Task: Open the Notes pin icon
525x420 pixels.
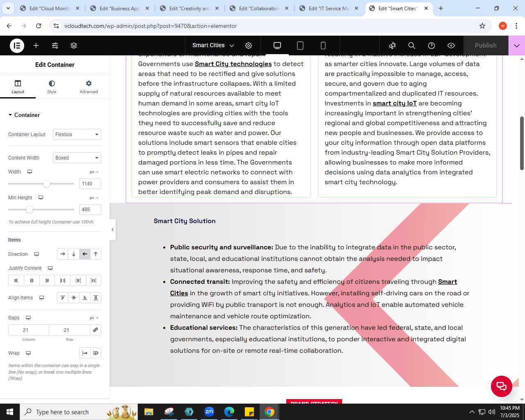Action: coord(393,46)
